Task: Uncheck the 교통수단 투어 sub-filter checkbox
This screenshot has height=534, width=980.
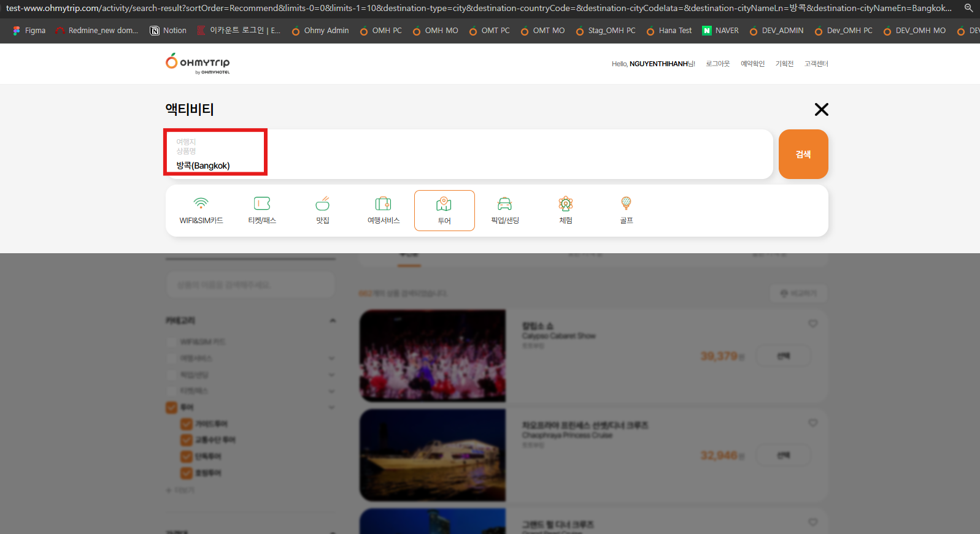Action: click(187, 440)
